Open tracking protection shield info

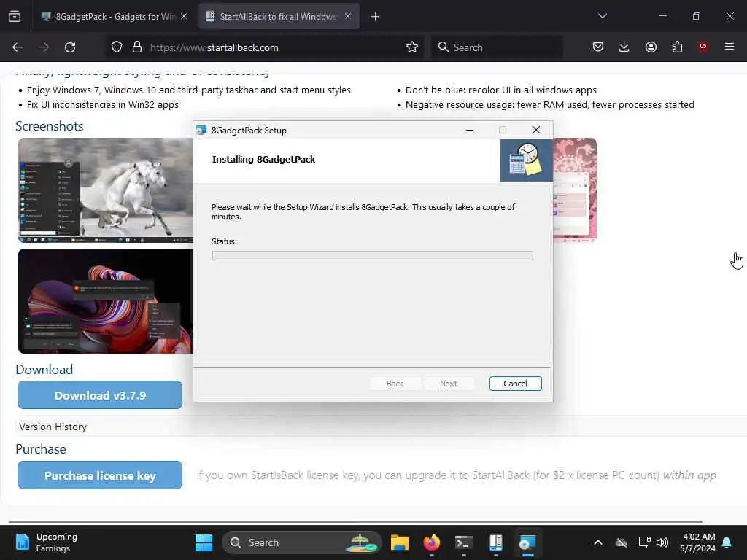(117, 47)
